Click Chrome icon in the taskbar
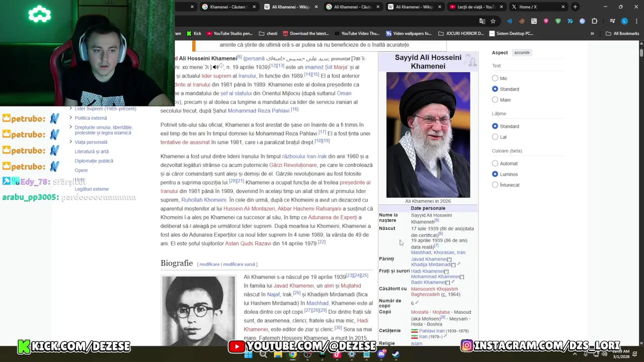Image resolution: width=644 pixels, height=362 pixels. tap(292, 354)
